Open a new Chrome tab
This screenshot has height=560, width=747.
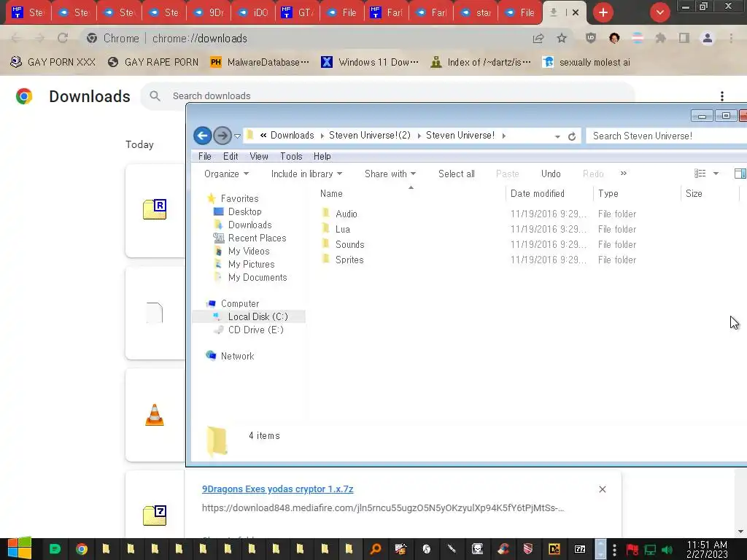click(x=603, y=12)
